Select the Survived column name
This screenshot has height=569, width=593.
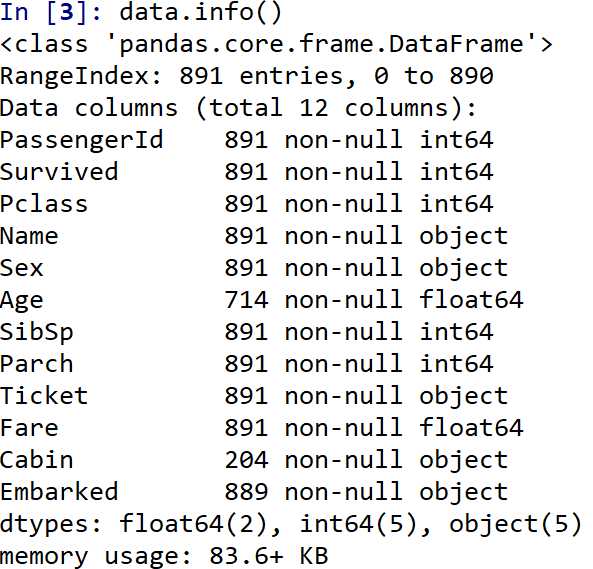tap(59, 172)
